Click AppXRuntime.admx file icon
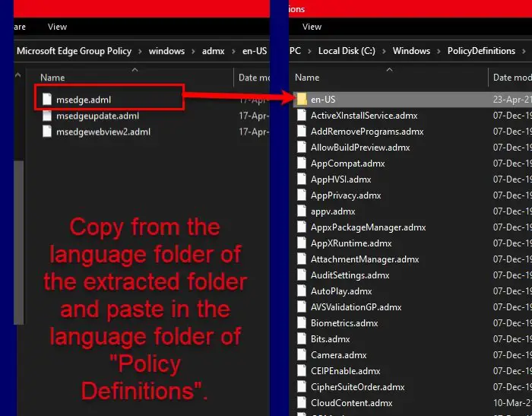This screenshot has height=416, width=532. (302, 243)
